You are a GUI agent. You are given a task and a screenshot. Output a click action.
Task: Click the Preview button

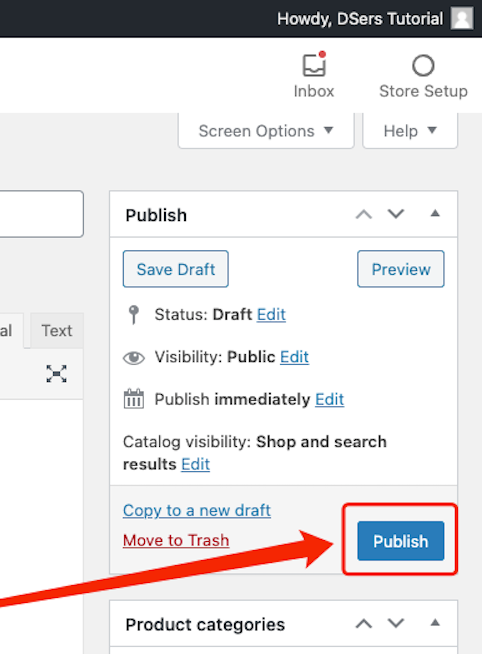click(x=400, y=269)
